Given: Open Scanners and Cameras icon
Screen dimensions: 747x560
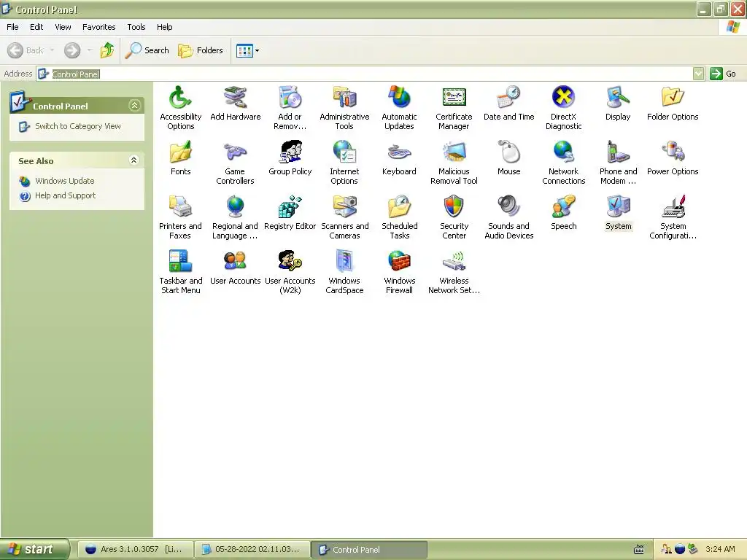Looking at the screenshot, I should [x=344, y=217].
